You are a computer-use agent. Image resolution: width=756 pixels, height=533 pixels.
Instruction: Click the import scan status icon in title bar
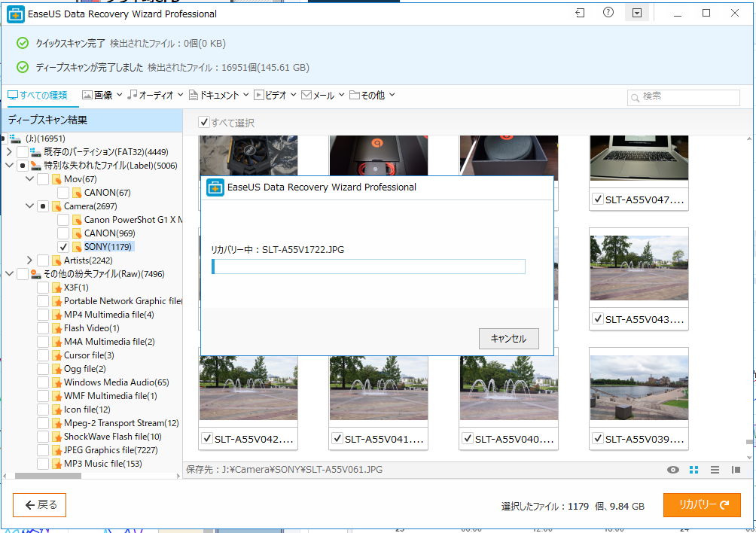pyautogui.click(x=580, y=14)
